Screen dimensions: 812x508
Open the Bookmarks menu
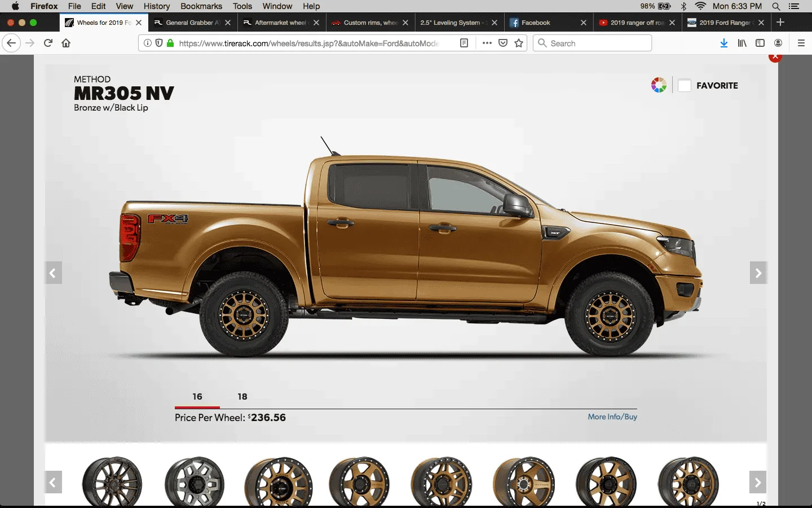[x=201, y=6]
